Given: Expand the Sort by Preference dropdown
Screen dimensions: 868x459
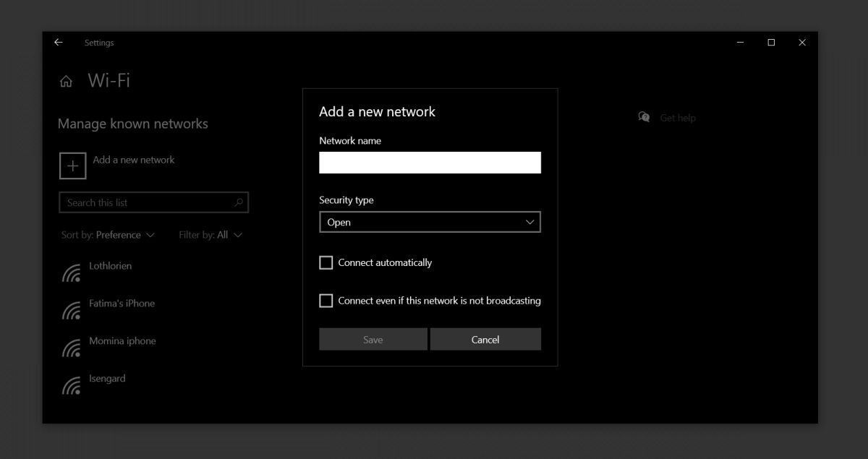Looking at the screenshot, I should 108,235.
